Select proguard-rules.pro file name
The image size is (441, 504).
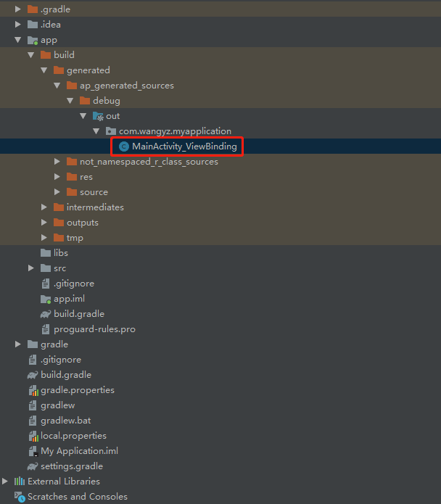coord(94,329)
